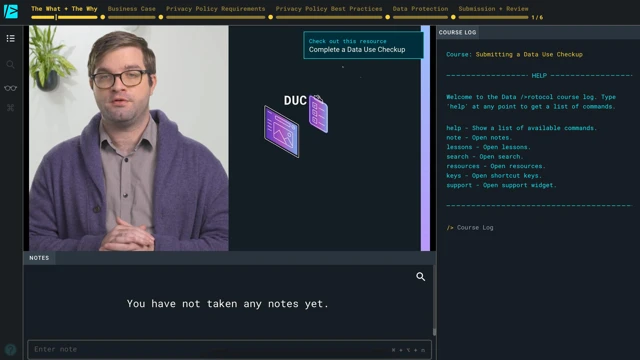Click the Enter note input field
The width and height of the screenshot is (640, 360).
point(229,349)
